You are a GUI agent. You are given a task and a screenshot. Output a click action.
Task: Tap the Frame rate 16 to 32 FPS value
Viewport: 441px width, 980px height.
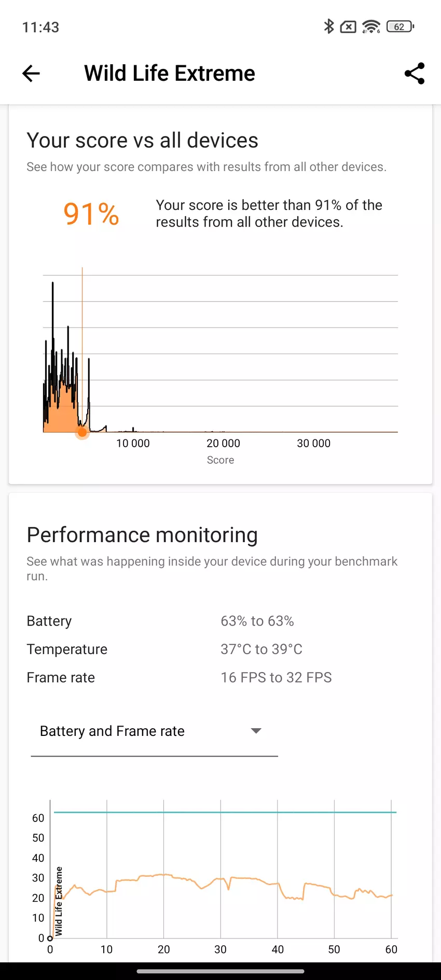pos(276,677)
